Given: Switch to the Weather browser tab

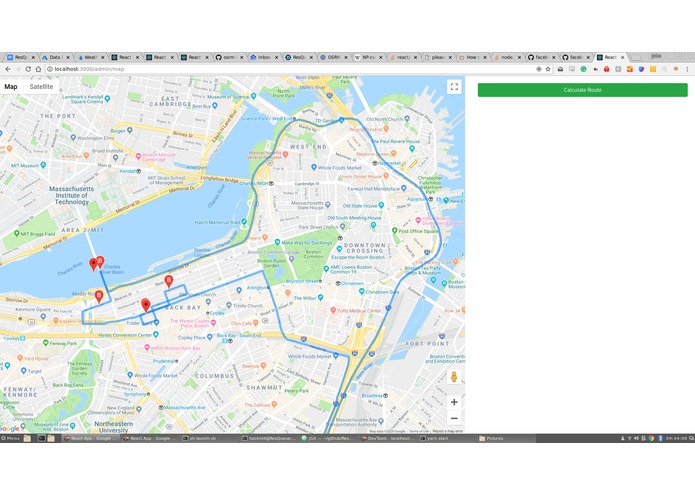Looking at the screenshot, I should pyautogui.click(x=90, y=57).
